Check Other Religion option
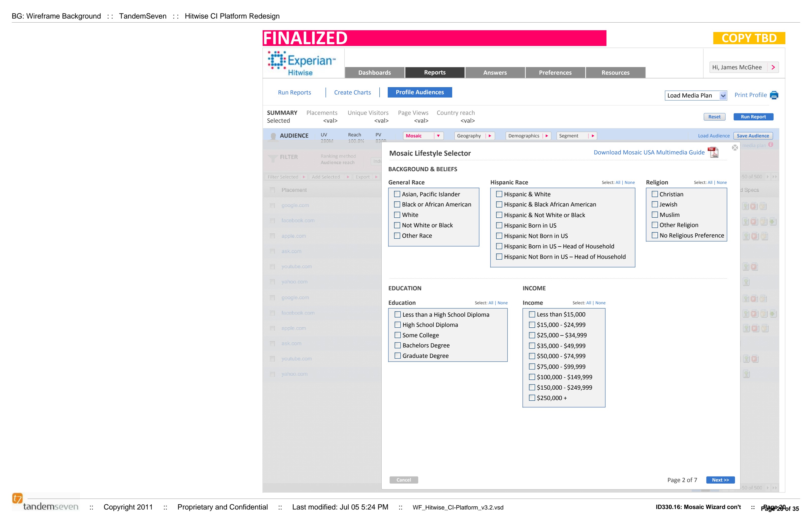 click(x=655, y=225)
